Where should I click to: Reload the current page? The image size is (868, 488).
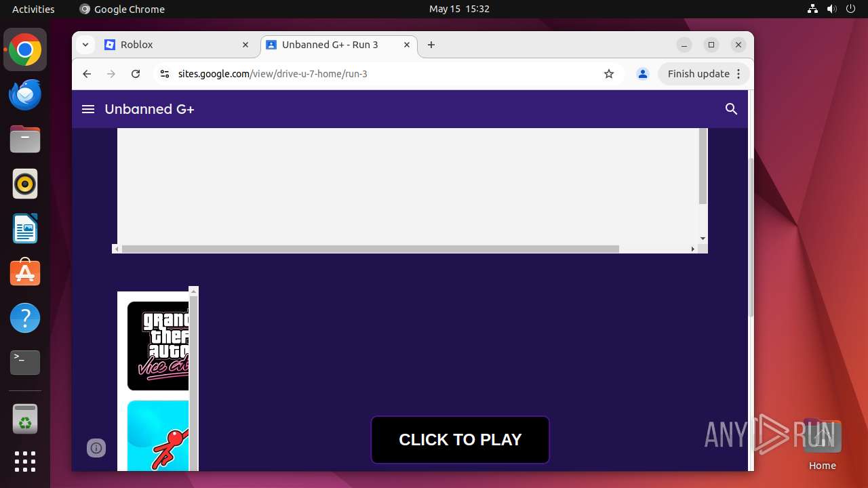pyautogui.click(x=136, y=74)
